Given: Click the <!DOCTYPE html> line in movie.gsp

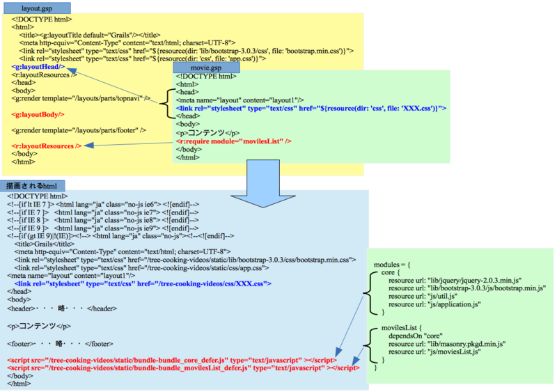Looking at the screenshot, I should point(206,76).
